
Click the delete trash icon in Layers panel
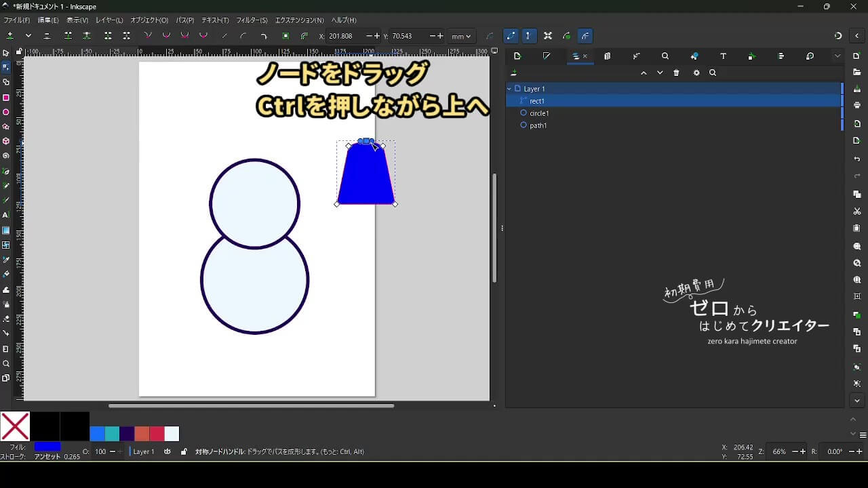point(676,73)
